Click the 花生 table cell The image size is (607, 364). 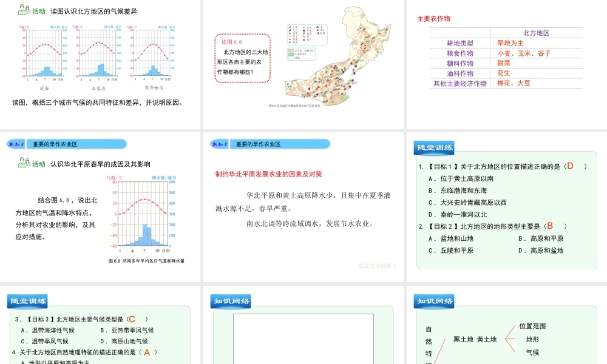tap(504, 73)
